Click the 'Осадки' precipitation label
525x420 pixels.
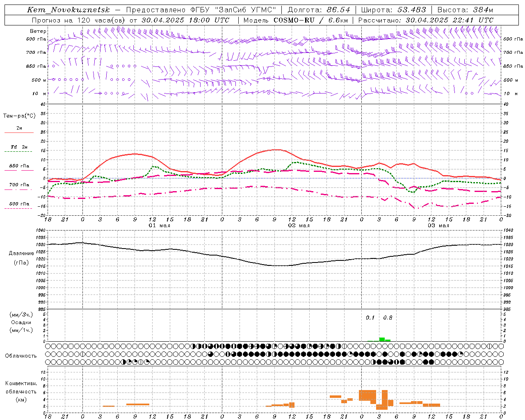pyautogui.click(x=21, y=322)
